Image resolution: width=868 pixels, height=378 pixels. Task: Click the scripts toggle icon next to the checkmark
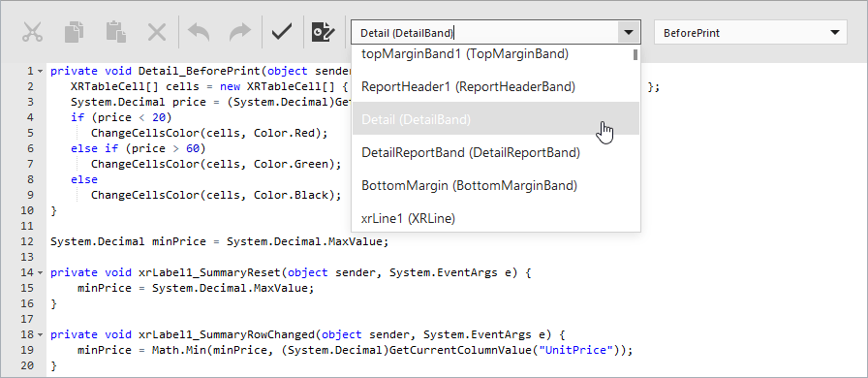click(324, 33)
